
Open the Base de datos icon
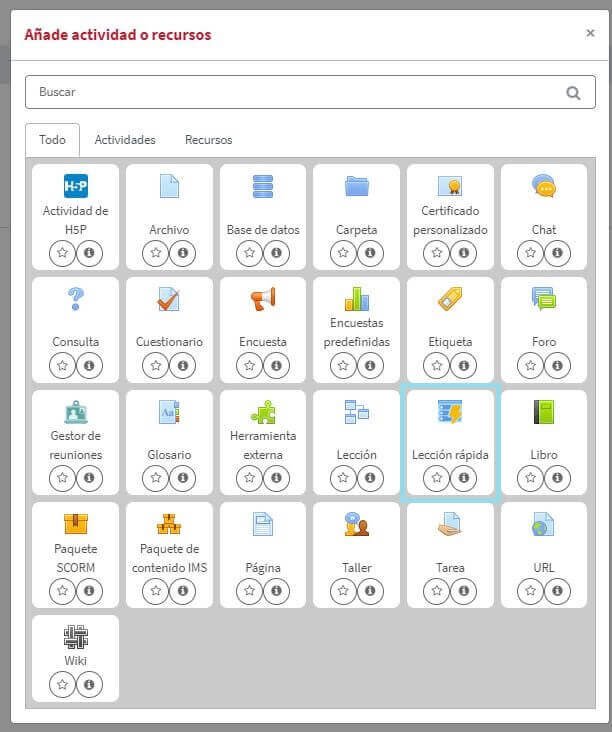(x=263, y=186)
